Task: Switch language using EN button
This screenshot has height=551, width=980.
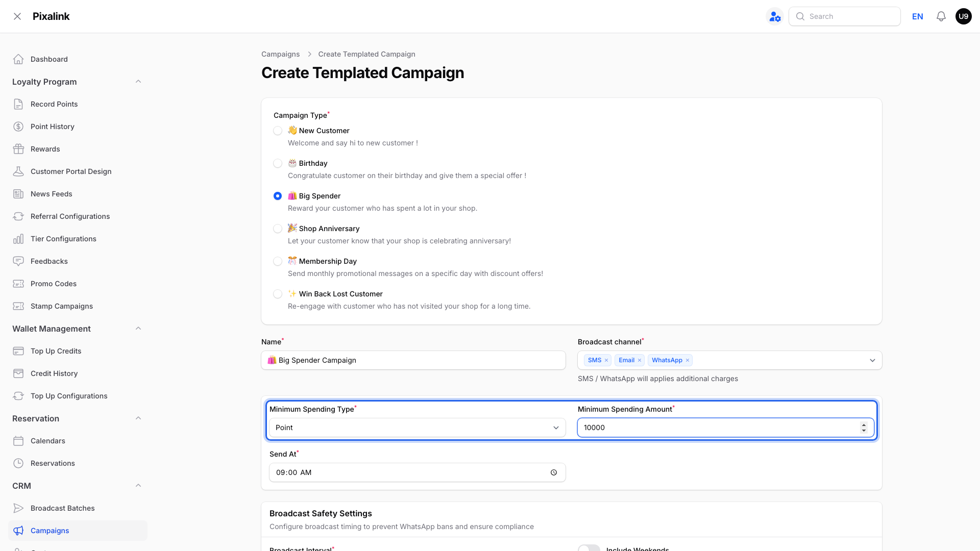Action: [917, 16]
